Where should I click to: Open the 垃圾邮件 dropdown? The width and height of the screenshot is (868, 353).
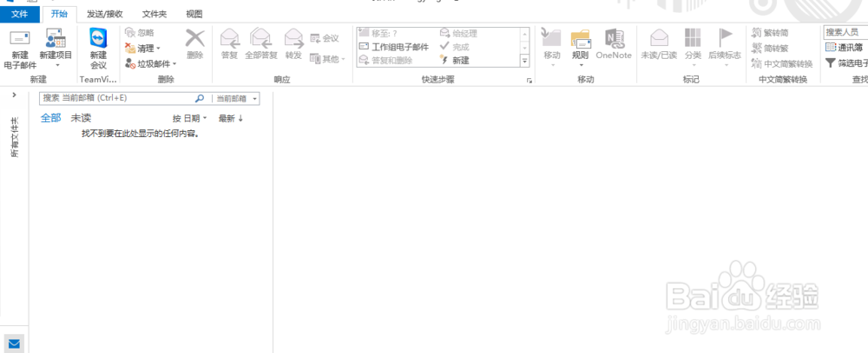point(150,63)
